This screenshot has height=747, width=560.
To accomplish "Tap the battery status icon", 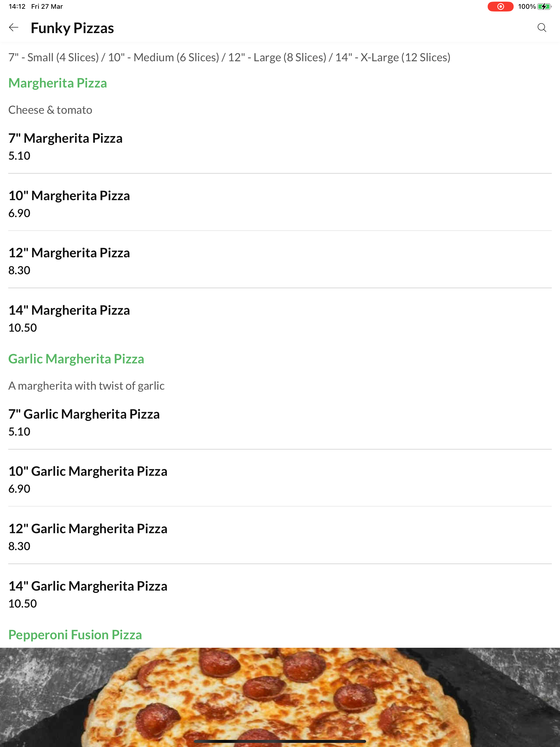I will pos(544,6).
